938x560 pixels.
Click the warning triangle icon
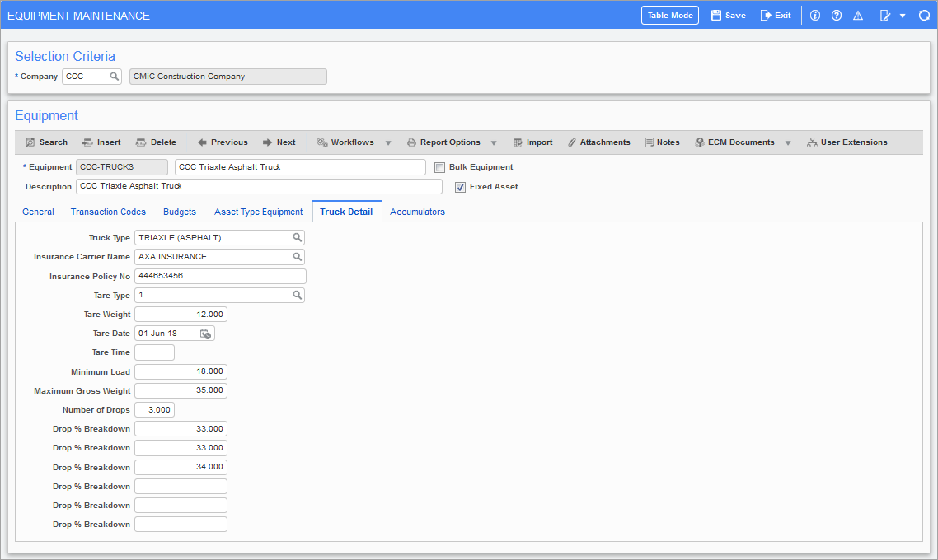(x=858, y=16)
